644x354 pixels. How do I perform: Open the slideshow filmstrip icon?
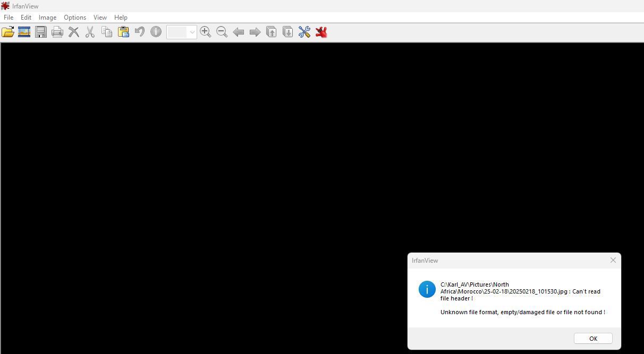(24, 32)
